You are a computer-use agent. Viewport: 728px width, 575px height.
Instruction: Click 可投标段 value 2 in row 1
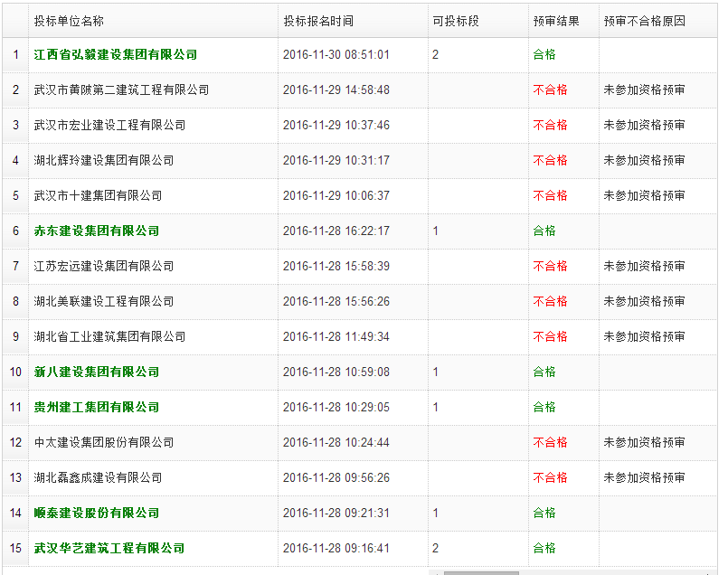pos(435,55)
